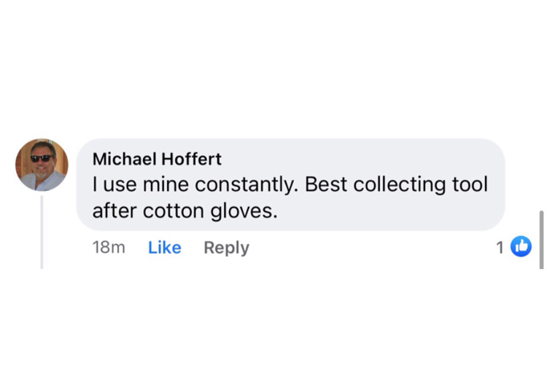
Task: Open Michael Hoffert's profile picture
Action: [42, 165]
